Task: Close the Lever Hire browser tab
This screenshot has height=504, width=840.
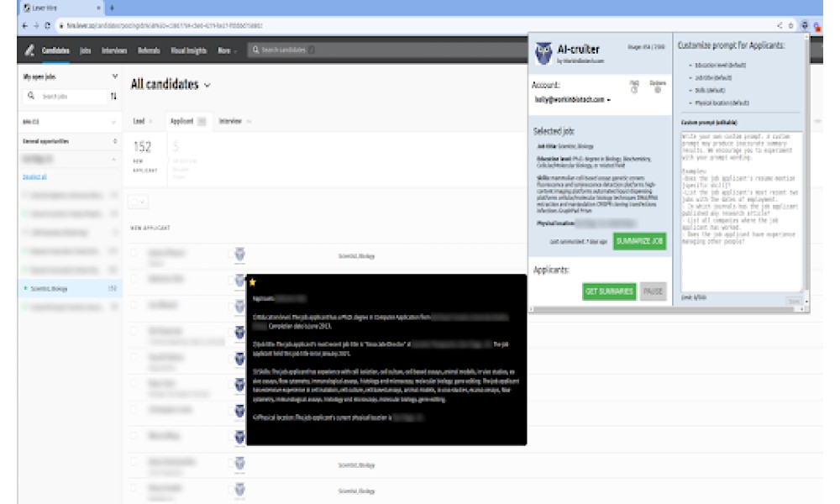Action: coord(98,8)
